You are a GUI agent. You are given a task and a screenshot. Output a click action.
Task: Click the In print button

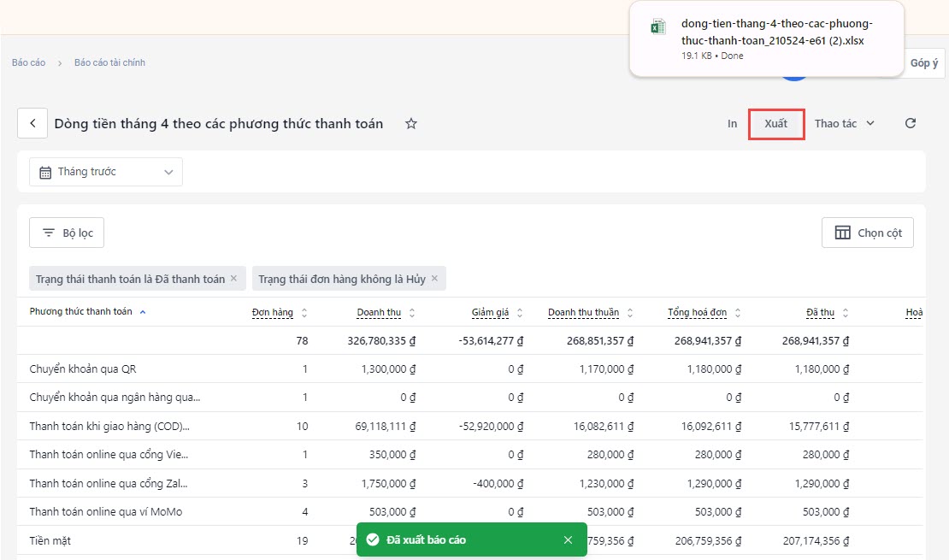tap(732, 124)
